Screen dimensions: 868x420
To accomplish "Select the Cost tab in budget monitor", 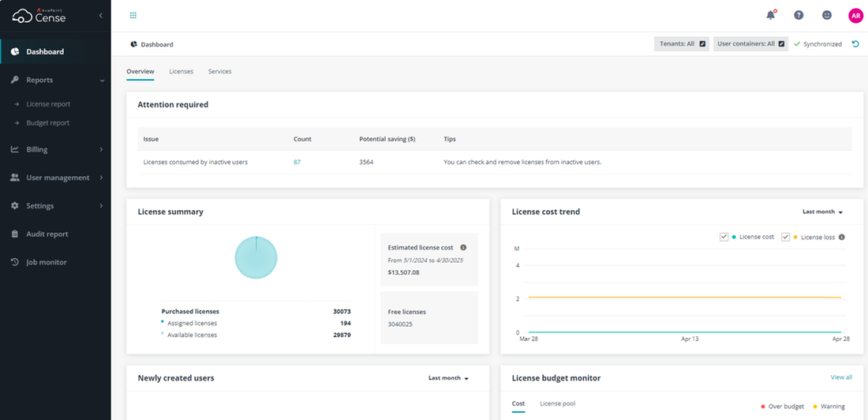I will pos(518,404).
